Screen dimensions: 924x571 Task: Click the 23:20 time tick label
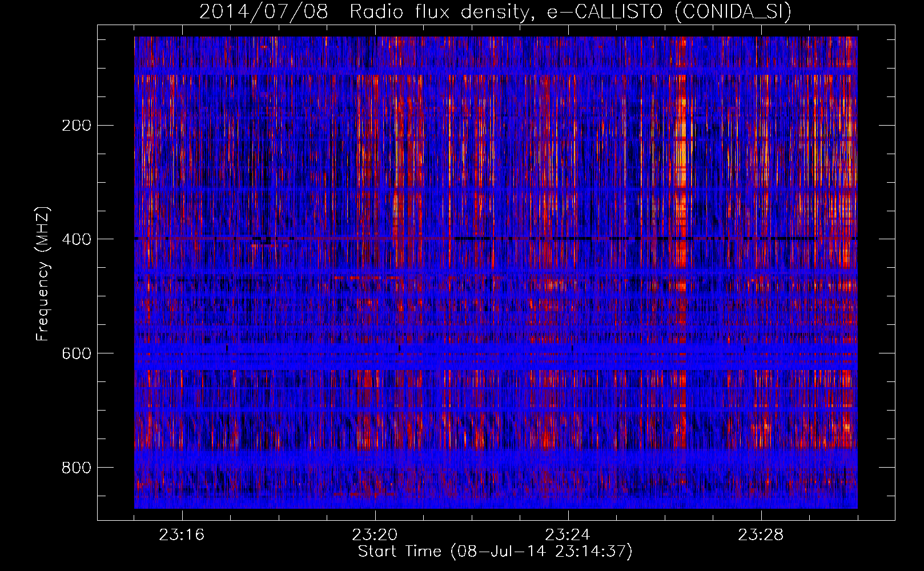375,535
